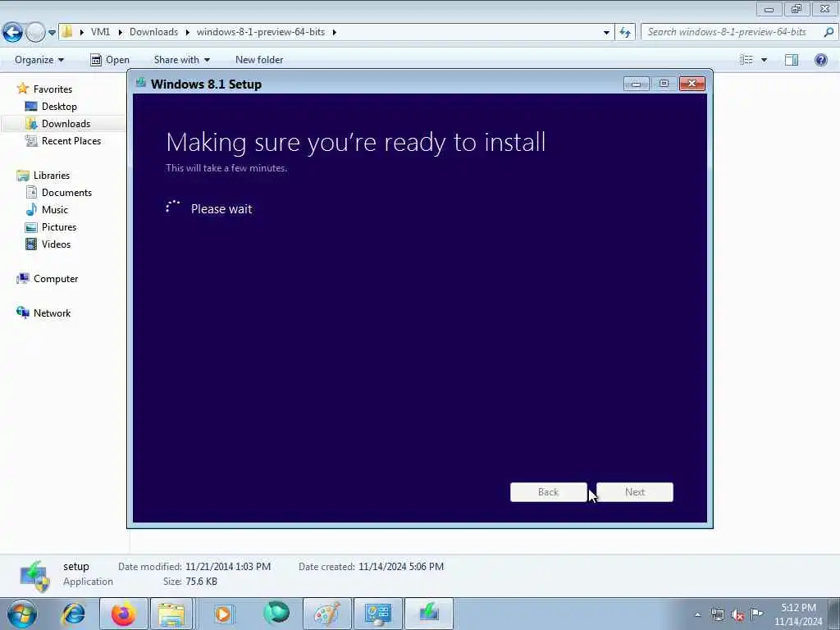
Task: Click the Action Center flag icon
Action: [x=757, y=614]
